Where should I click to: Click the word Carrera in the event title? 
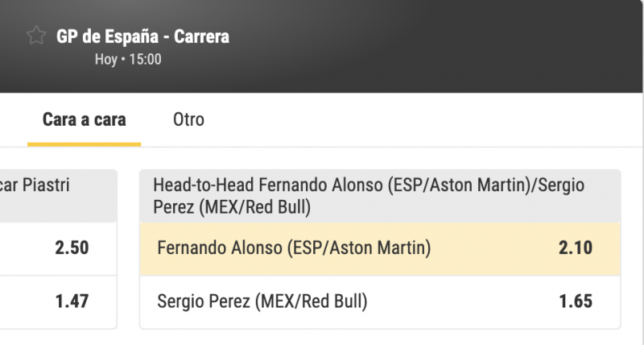pyautogui.click(x=202, y=36)
